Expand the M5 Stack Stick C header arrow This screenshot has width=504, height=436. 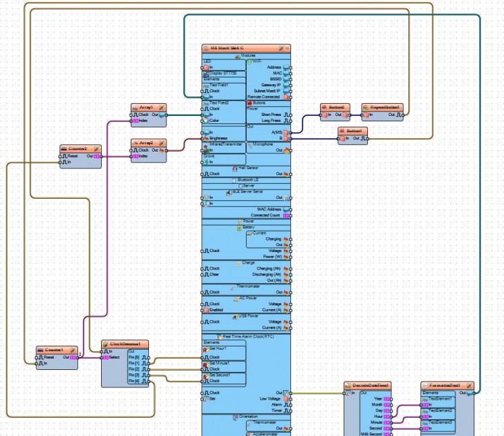tap(287, 49)
